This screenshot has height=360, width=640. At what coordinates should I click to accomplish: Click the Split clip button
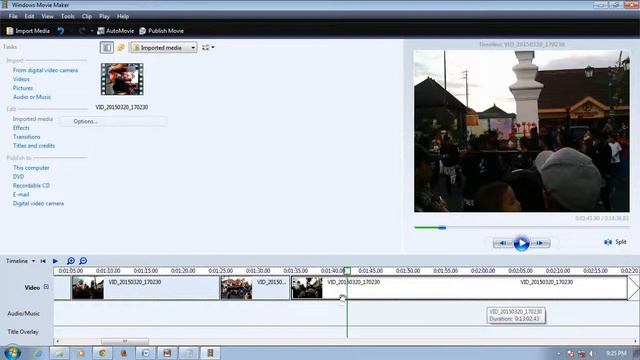615,242
